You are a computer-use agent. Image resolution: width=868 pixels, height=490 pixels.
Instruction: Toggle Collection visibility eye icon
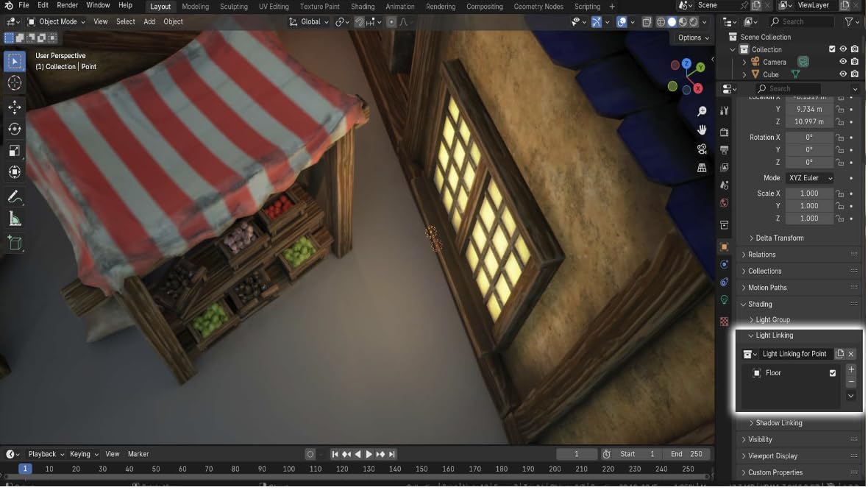pyautogui.click(x=844, y=49)
